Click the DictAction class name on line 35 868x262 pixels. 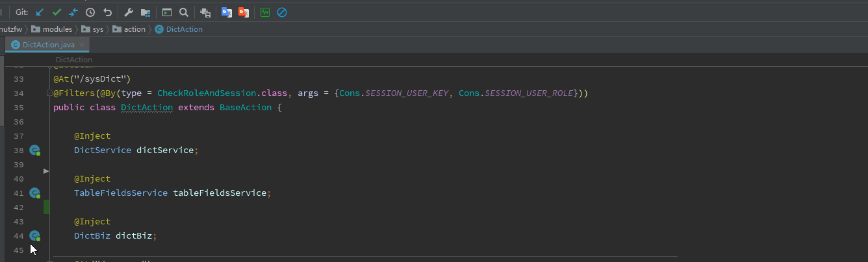147,108
